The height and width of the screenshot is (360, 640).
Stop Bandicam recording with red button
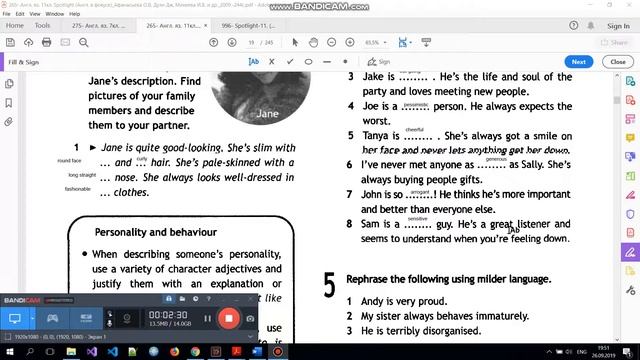(x=229, y=318)
